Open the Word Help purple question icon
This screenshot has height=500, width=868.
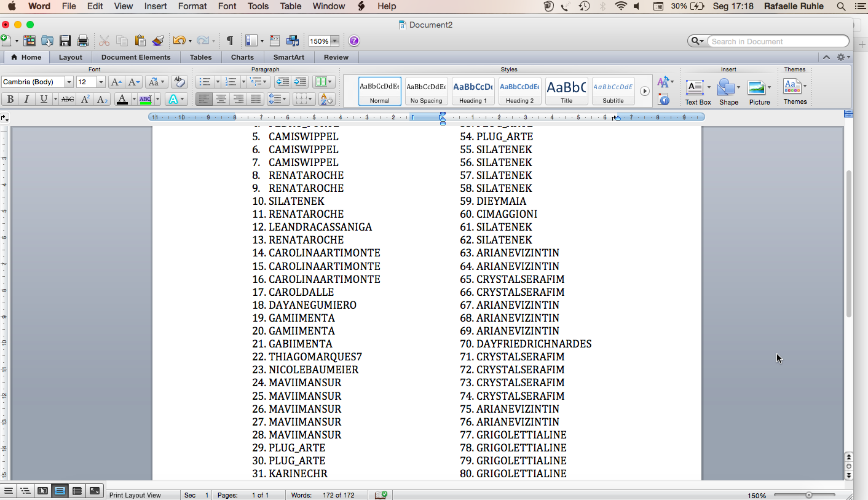(x=354, y=41)
